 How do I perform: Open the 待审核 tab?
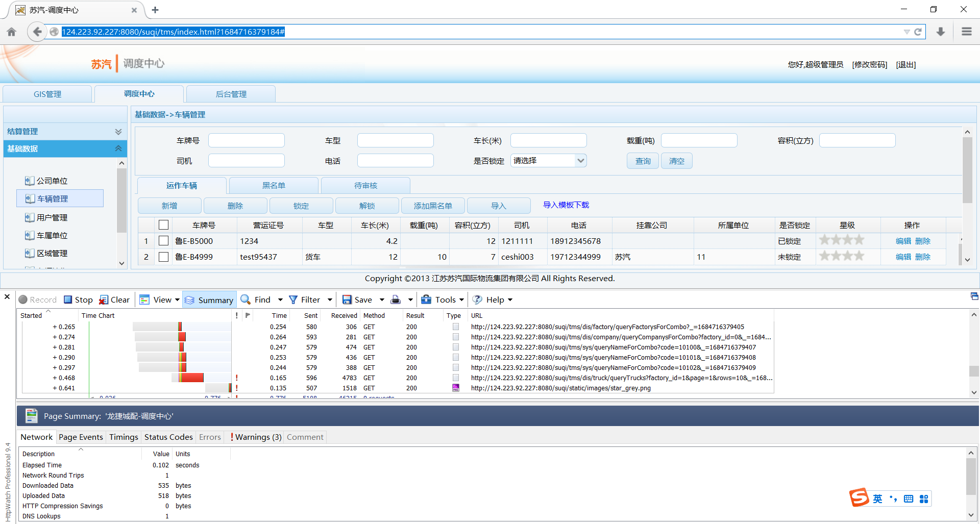click(x=366, y=185)
